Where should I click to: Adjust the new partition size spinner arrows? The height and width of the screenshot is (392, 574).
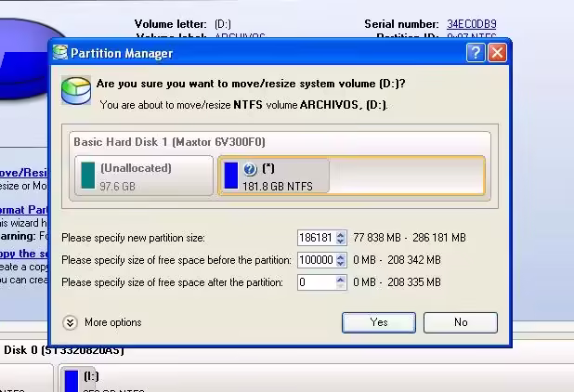[341, 238]
